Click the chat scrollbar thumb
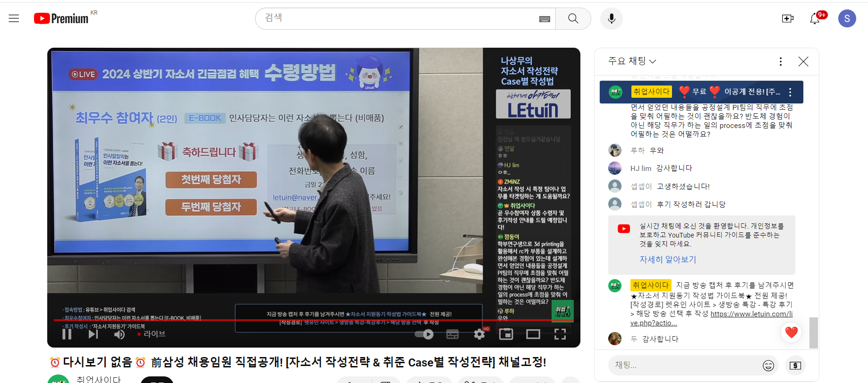868x383 pixels. pos(813,333)
